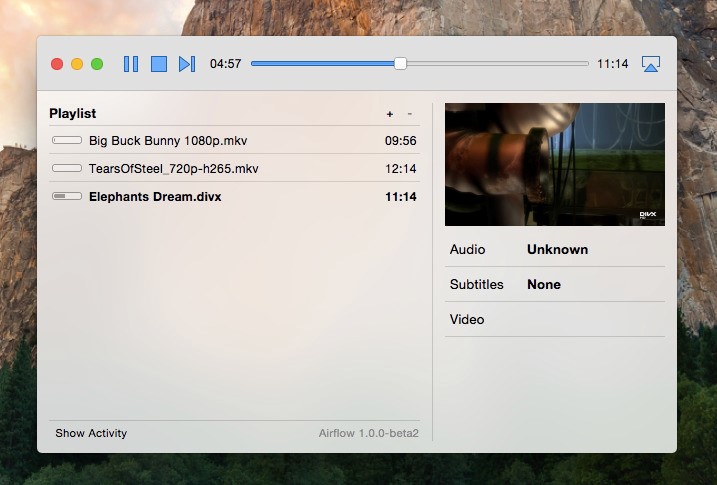This screenshot has height=485, width=717.
Task: Minimize the Airflow window with yellow button
Action: tap(77, 64)
